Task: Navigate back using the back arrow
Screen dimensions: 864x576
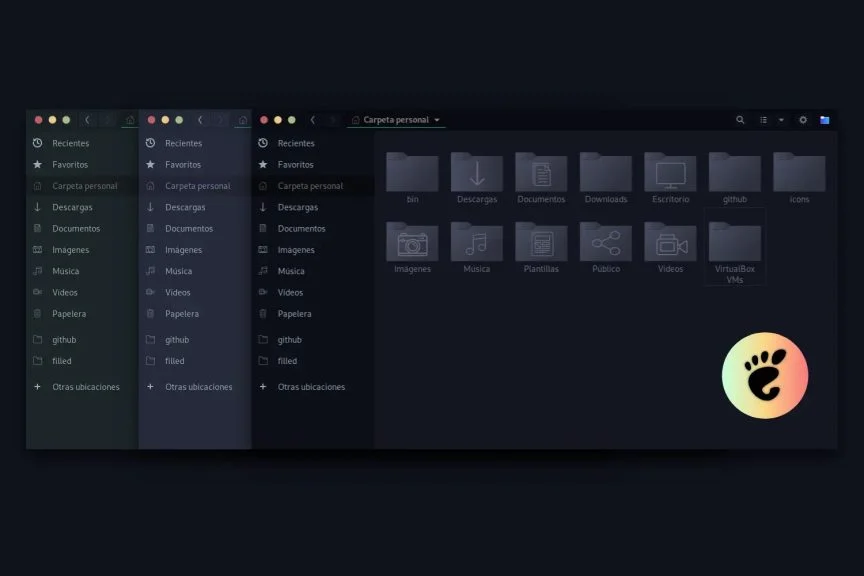Action: coord(313,119)
